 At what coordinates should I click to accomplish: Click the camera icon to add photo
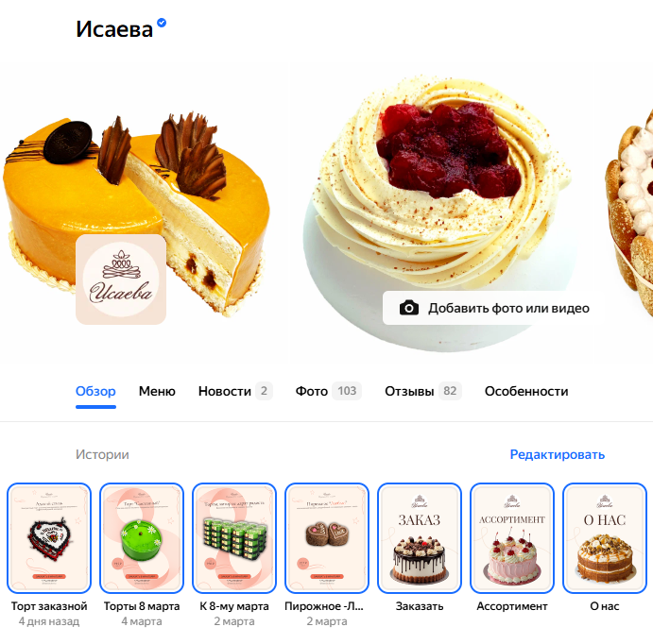click(x=409, y=308)
